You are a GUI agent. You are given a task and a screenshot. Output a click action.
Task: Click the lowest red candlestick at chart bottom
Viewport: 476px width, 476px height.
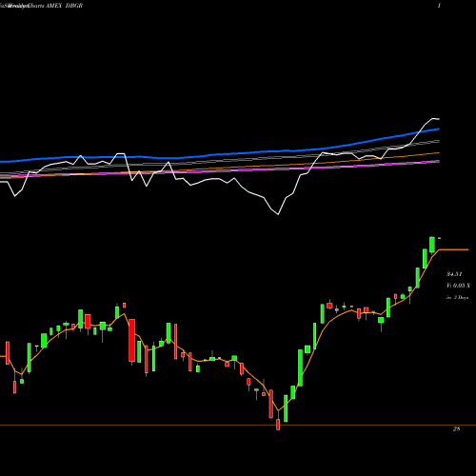pyautogui.click(x=278, y=425)
